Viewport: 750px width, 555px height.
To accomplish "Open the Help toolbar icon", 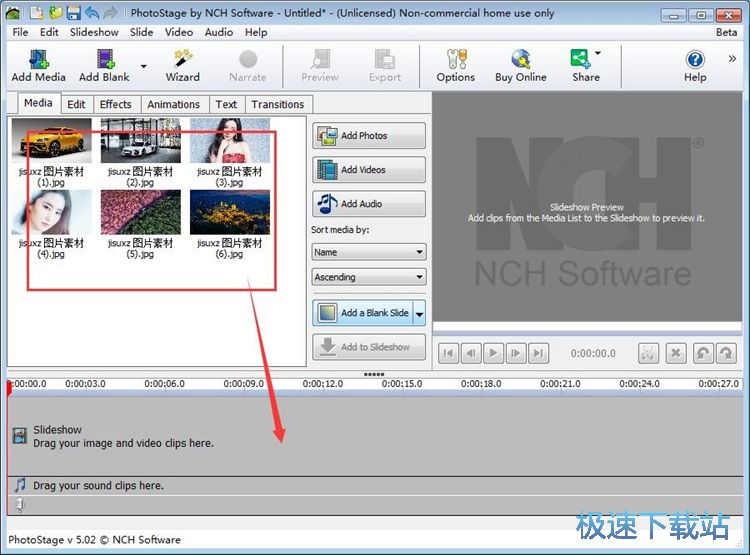I will pos(695,66).
